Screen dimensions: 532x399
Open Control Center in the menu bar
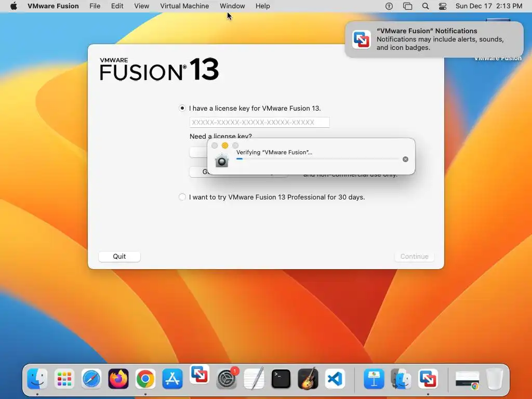point(443,6)
